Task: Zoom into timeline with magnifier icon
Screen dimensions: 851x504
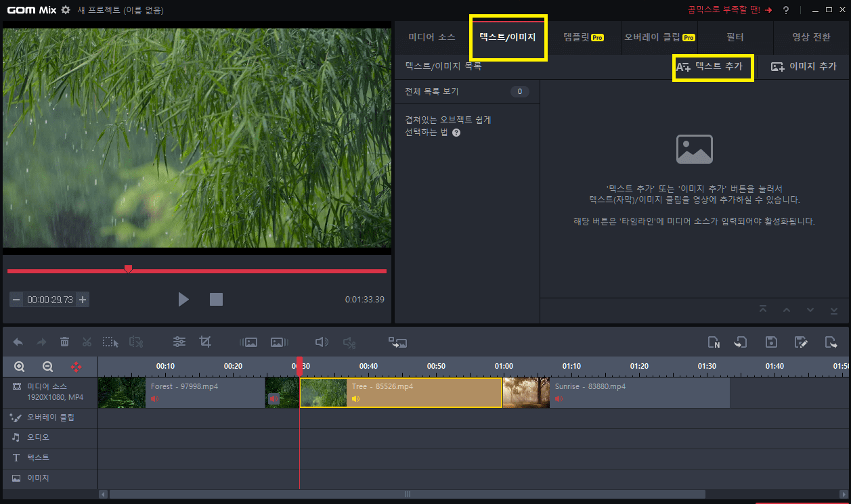Action: tap(18, 366)
